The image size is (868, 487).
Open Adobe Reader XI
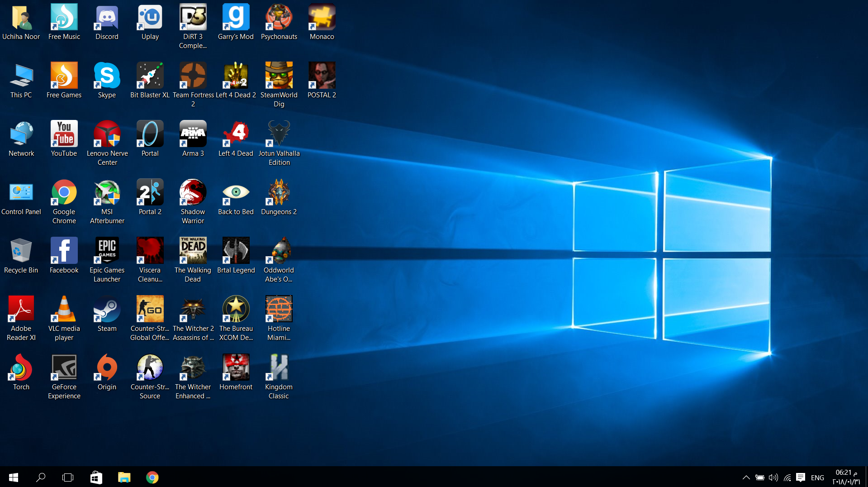click(21, 309)
